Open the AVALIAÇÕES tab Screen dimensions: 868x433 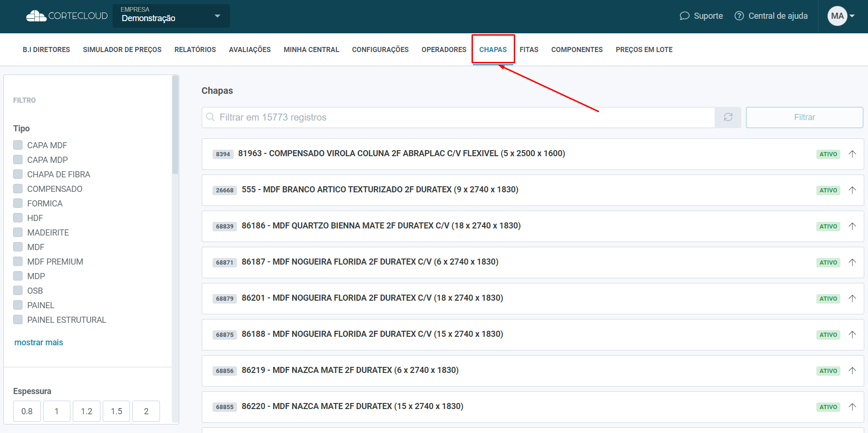point(250,50)
